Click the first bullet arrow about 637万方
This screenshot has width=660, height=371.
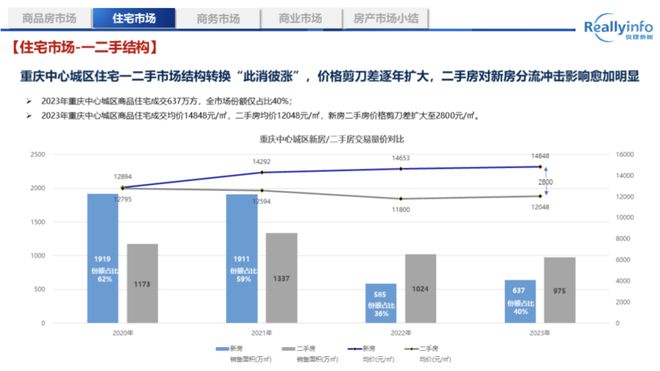click(x=29, y=101)
